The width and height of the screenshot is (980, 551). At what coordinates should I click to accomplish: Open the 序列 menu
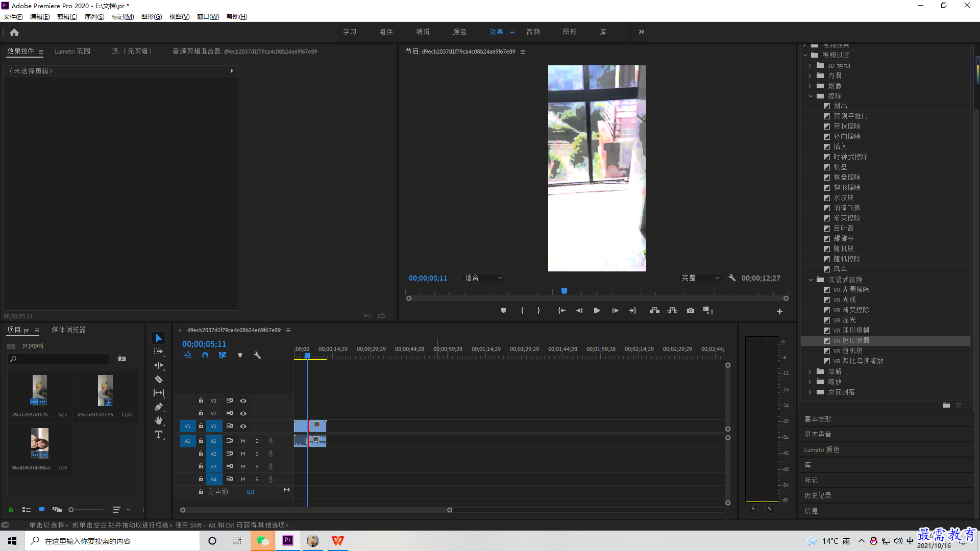tap(94, 17)
